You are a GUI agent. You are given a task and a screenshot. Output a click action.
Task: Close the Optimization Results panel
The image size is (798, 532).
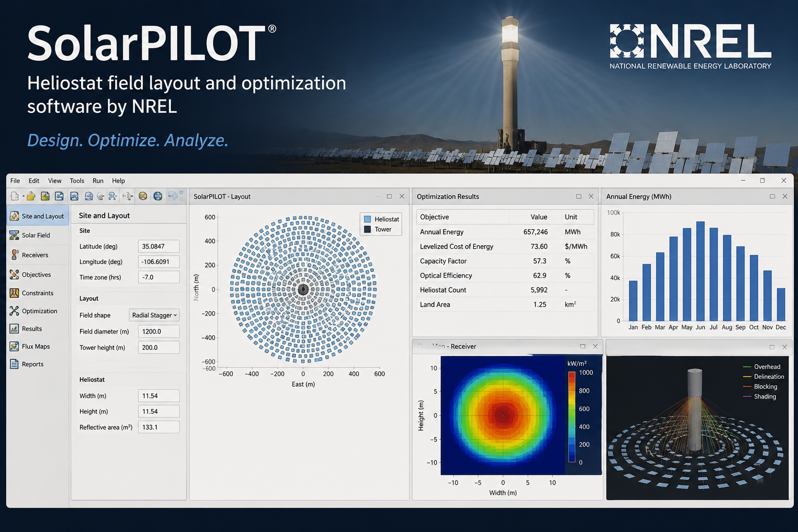tap(591, 196)
